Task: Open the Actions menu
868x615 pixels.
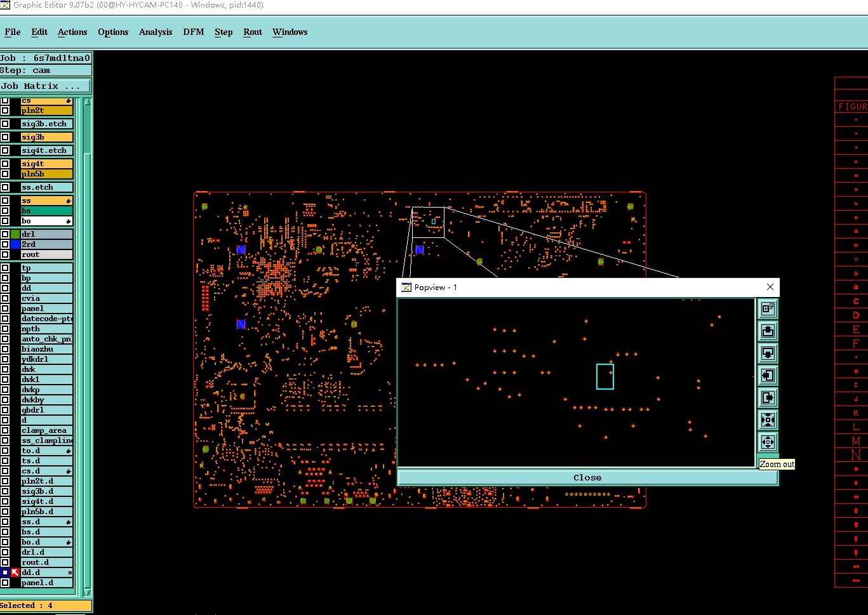Action: point(72,32)
